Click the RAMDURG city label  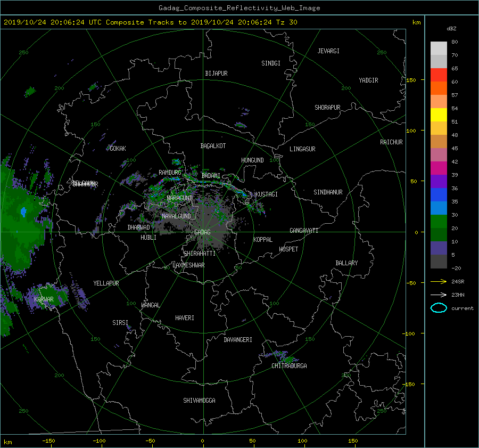170,173
